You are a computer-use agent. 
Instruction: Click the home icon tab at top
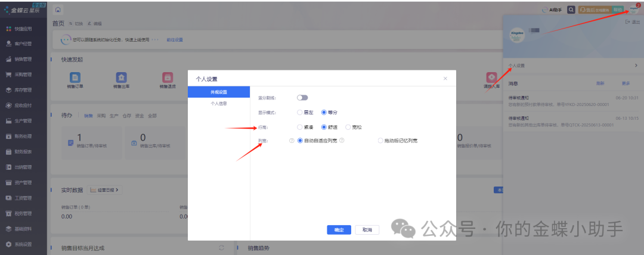coord(58,10)
